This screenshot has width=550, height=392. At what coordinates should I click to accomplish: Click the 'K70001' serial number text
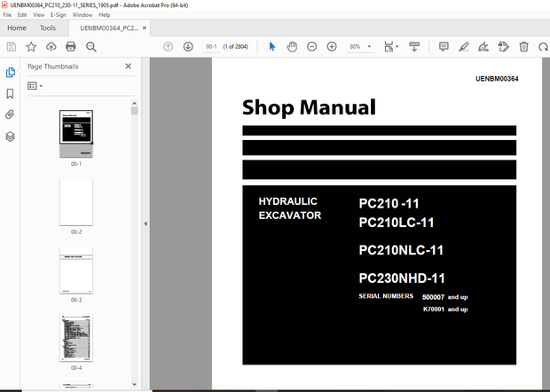434,310
